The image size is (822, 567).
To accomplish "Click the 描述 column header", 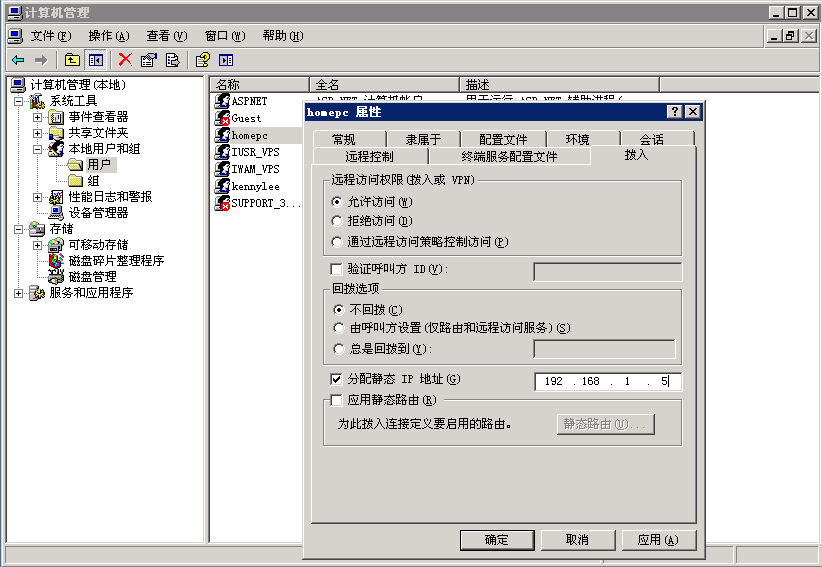I will (559, 84).
